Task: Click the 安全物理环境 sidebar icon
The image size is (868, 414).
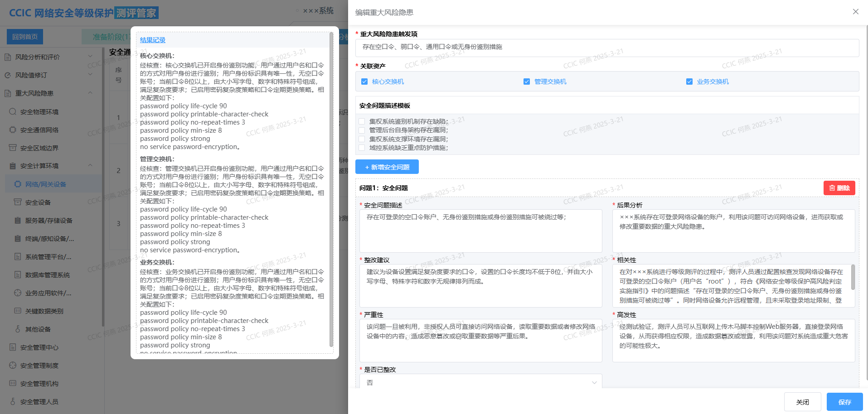Action: [13, 111]
